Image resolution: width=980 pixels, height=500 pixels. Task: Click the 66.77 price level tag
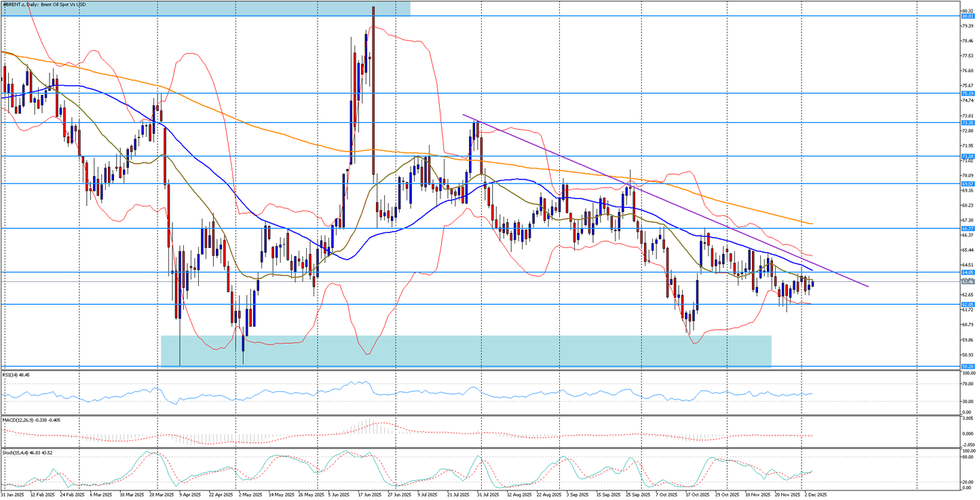coord(968,229)
